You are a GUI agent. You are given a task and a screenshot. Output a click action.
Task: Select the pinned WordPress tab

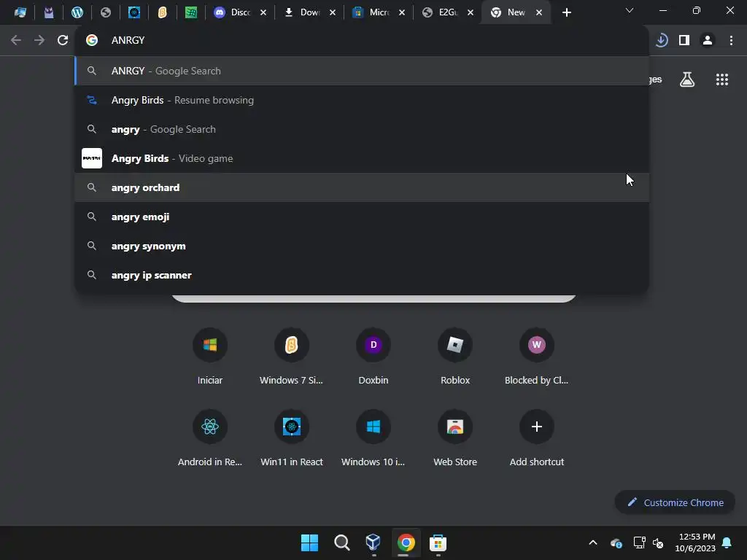(x=77, y=12)
